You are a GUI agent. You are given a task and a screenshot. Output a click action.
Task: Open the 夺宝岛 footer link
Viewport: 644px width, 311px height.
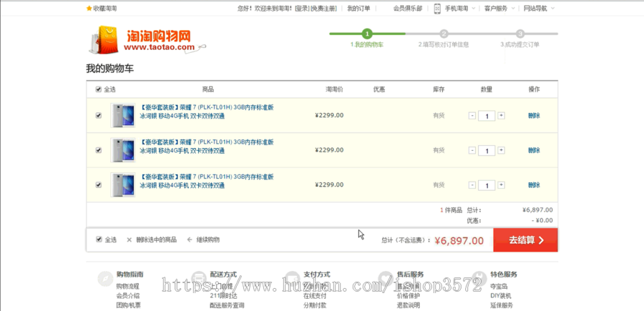click(x=499, y=287)
